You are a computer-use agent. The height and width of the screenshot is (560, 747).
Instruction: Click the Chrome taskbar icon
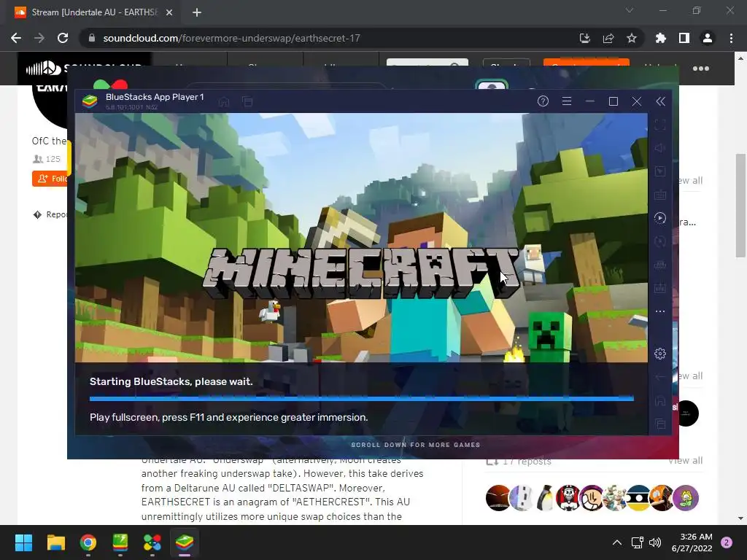88,542
